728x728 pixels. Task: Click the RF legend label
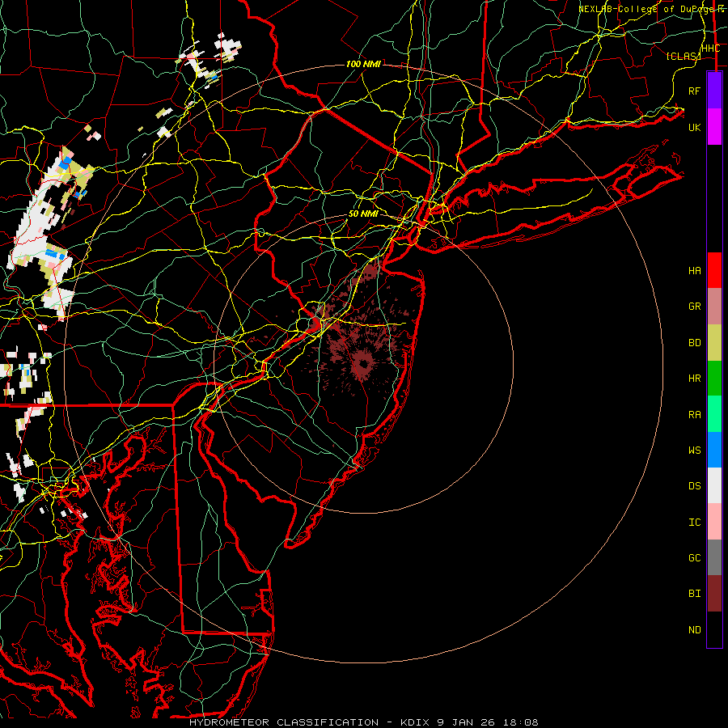click(694, 91)
